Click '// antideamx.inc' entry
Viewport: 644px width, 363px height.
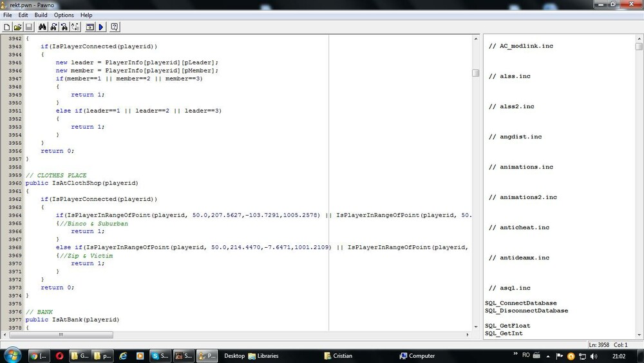pos(518,257)
